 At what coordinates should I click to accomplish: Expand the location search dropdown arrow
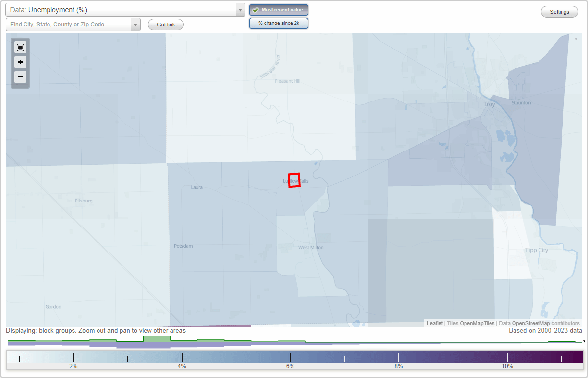136,25
